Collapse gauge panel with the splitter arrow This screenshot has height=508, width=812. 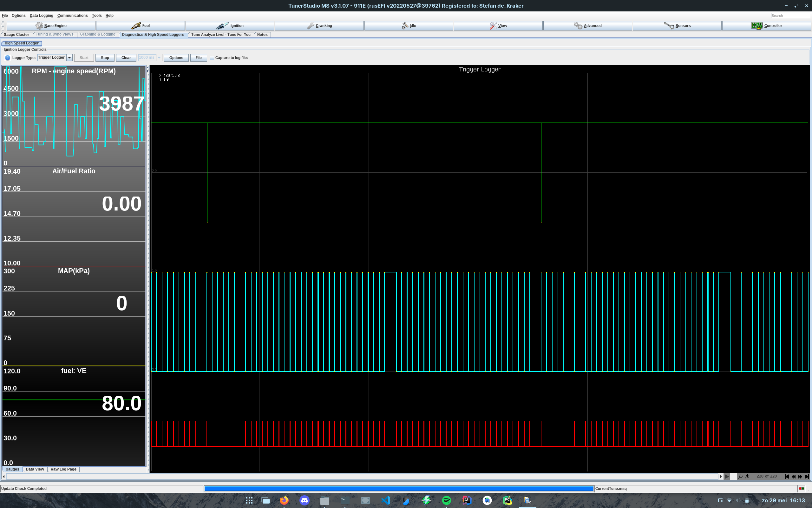coord(147,68)
